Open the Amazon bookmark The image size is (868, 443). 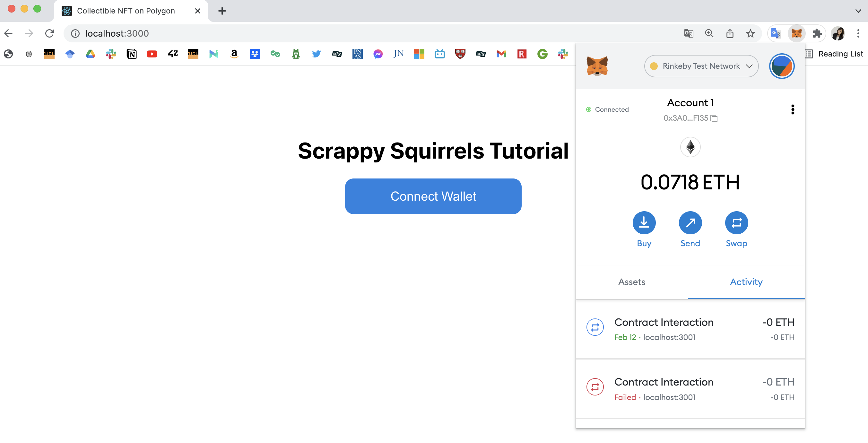pyautogui.click(x=234, y=54)
